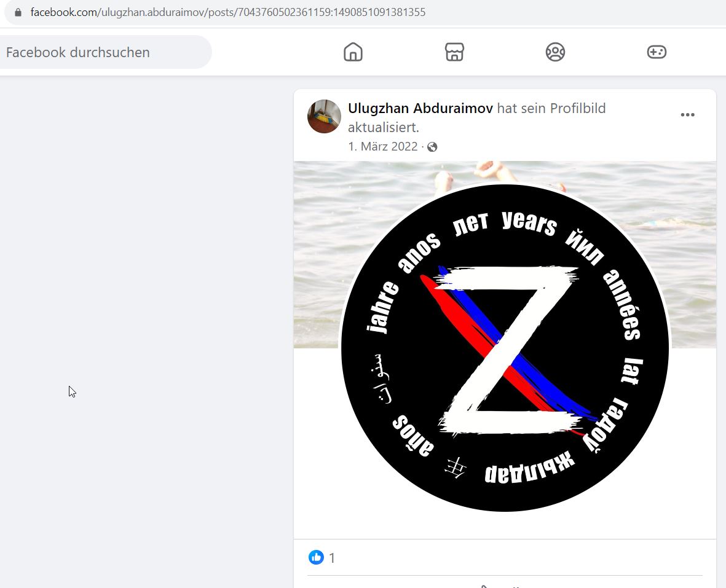The image size is (726, 588).
Task: Open the three-dot post options menu
Action: pyautogui.click(x=687, y=115)
